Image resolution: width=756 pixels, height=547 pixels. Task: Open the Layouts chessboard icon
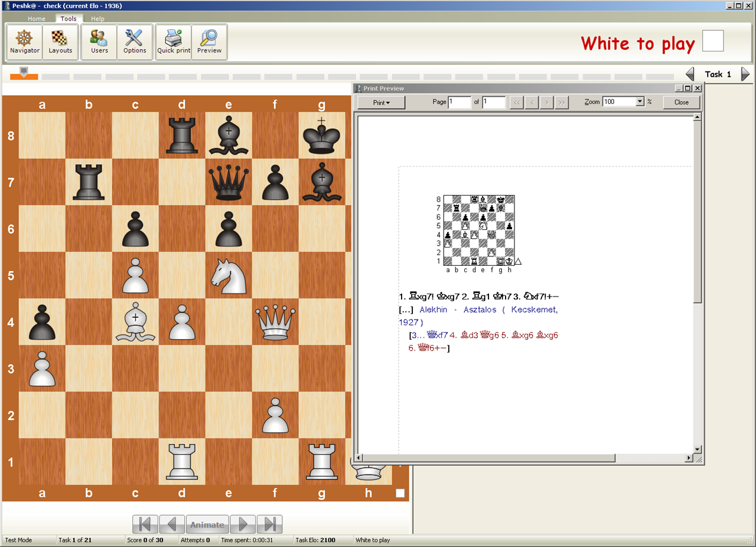60,42
